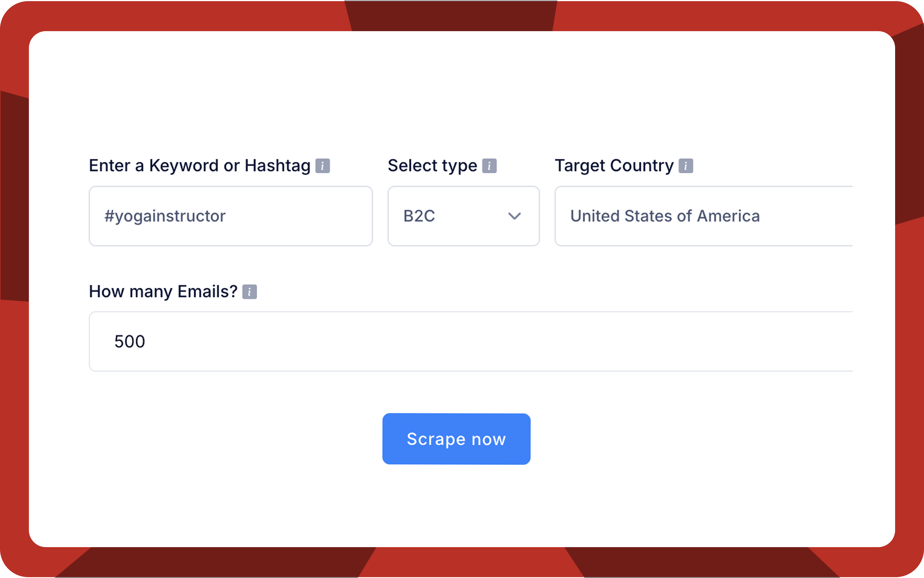Click the Enter a Keyword or Hashtag label
The width and height of the screenshot is (924, 578).
(199, 166)
